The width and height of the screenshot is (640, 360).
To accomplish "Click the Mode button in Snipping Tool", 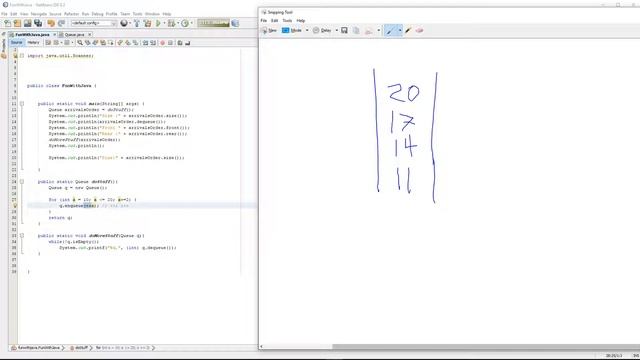I will (x=292, y=31).
